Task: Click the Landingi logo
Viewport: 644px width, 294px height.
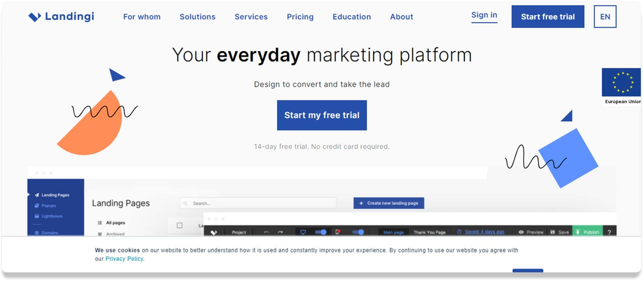Action: (x=61, y=17)
